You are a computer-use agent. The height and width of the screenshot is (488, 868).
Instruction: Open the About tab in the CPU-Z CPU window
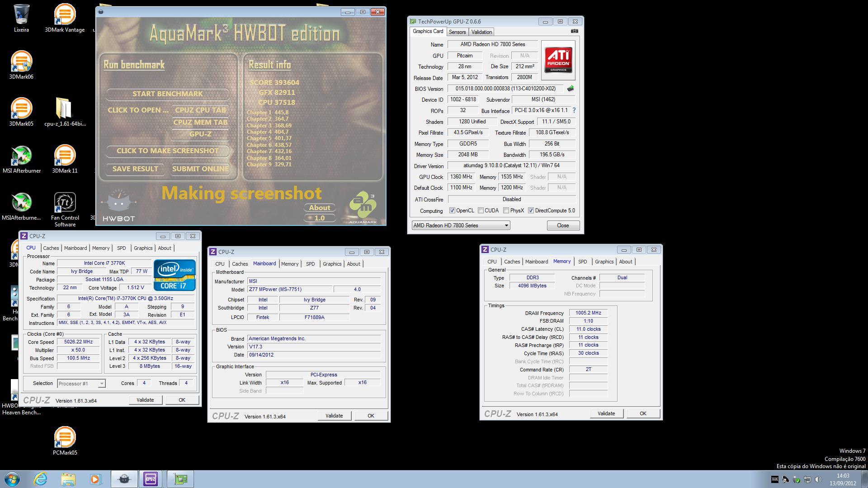point(165,248)
